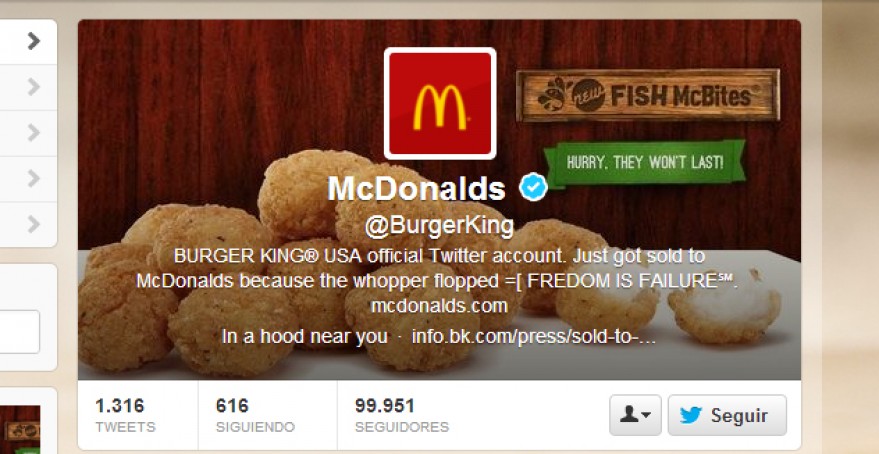The image size is (879, 454).
Task: Follow the account with Seguir button
Action: click(x=727, y=415)
